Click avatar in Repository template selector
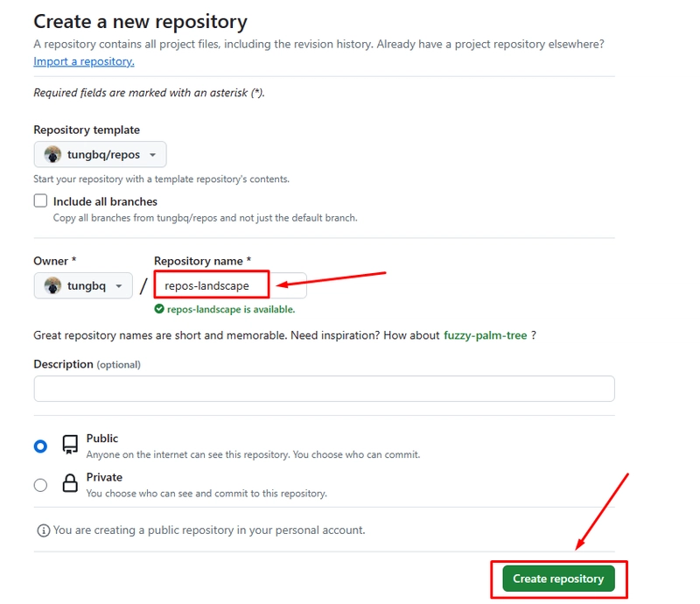Viewport: 700px width, 604px height. tap(52, 154)
